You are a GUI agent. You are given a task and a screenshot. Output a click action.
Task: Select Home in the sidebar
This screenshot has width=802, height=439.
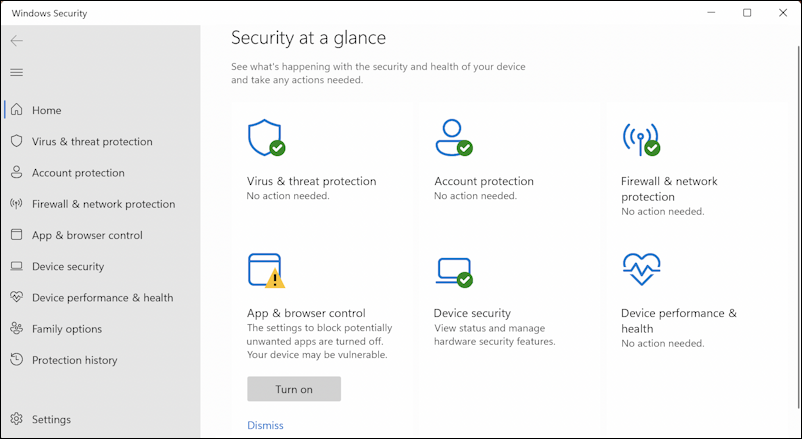pyautogui.click(x=46, y=110)
